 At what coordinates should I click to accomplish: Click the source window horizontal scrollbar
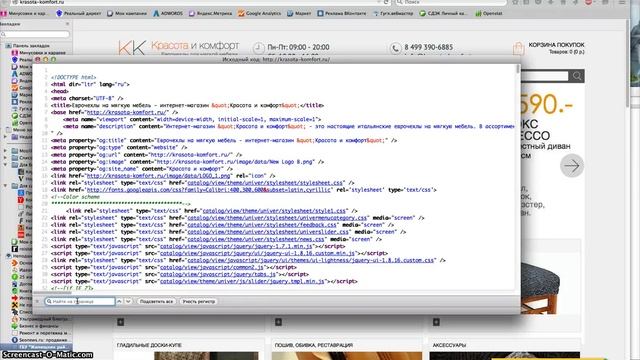coord(52,292)
